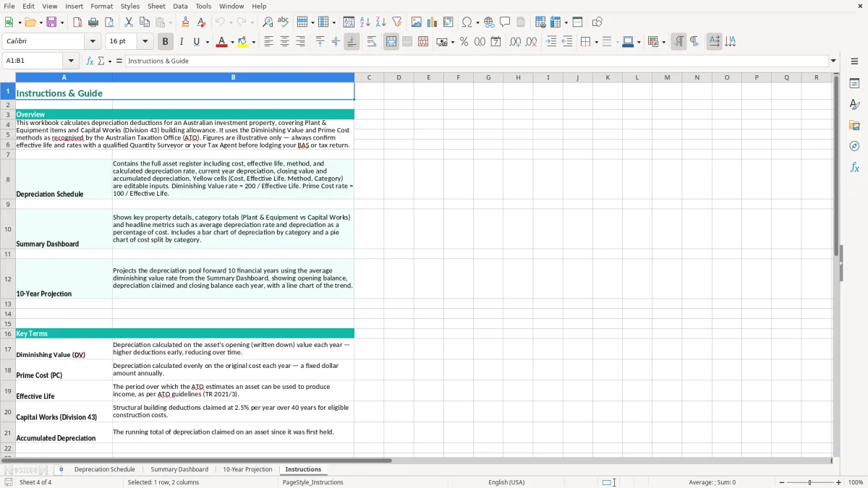
Task: Click English (USA) language in status bar
Action: (506, 482)
